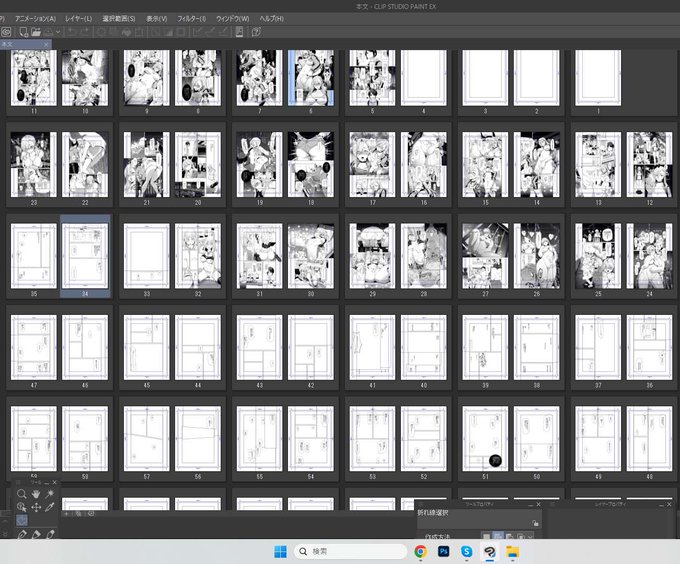Click the New document toolbar icon
The height and width of the screenshot is (564, 680).
click(23, 32)
